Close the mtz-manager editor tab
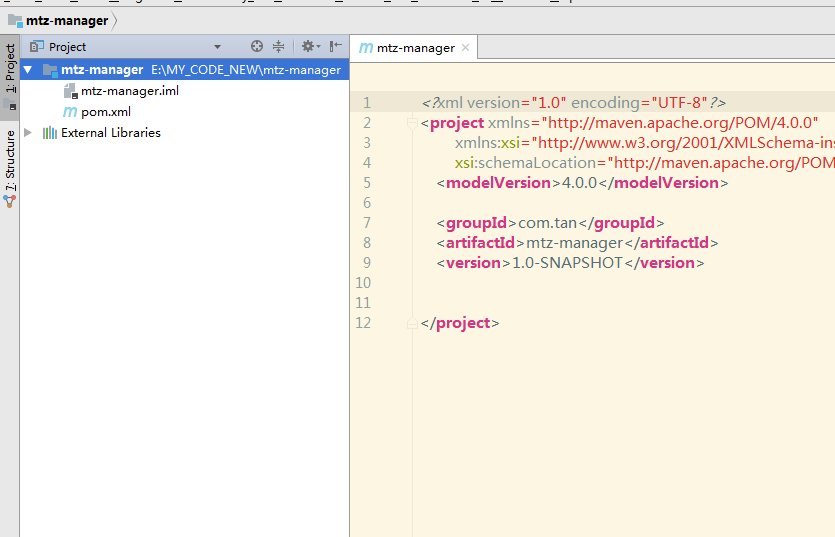Image resolution: width=835 pixels, height=537 pixels. click(466, 47)
